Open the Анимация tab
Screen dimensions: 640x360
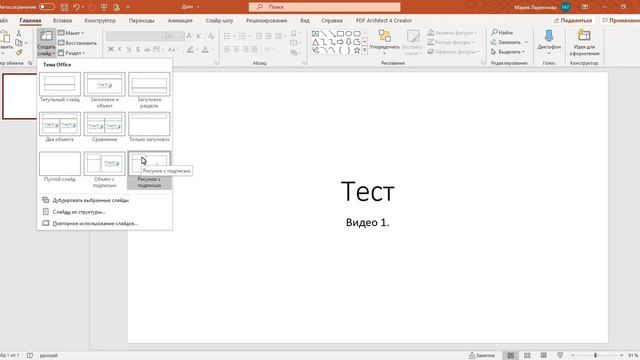tap(180, 20)
